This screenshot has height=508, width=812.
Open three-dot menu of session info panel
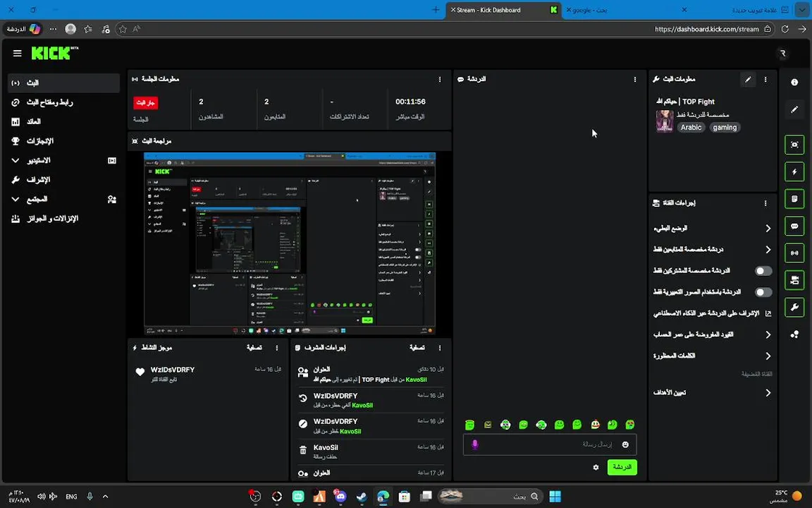[440, 79]
